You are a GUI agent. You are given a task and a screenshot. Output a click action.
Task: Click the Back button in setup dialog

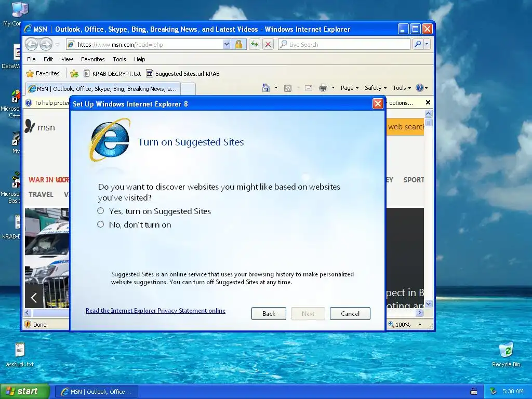(269, 313)
